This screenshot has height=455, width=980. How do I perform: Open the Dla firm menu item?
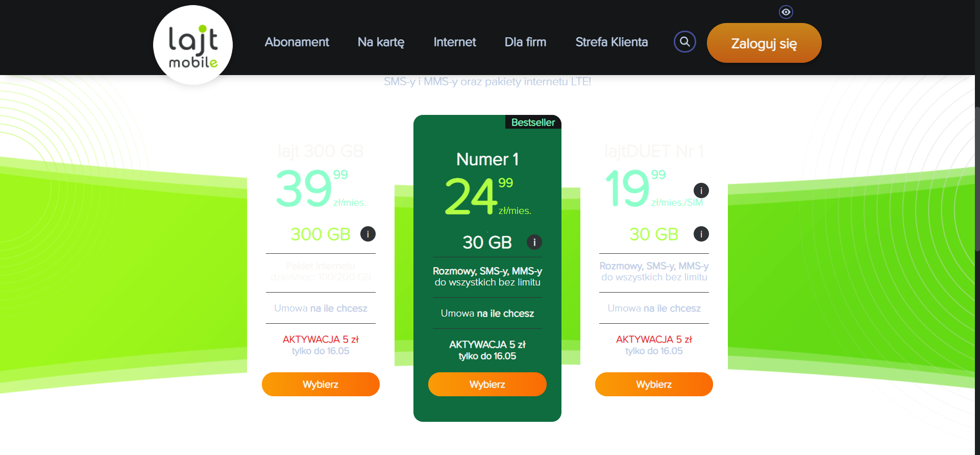525,42
